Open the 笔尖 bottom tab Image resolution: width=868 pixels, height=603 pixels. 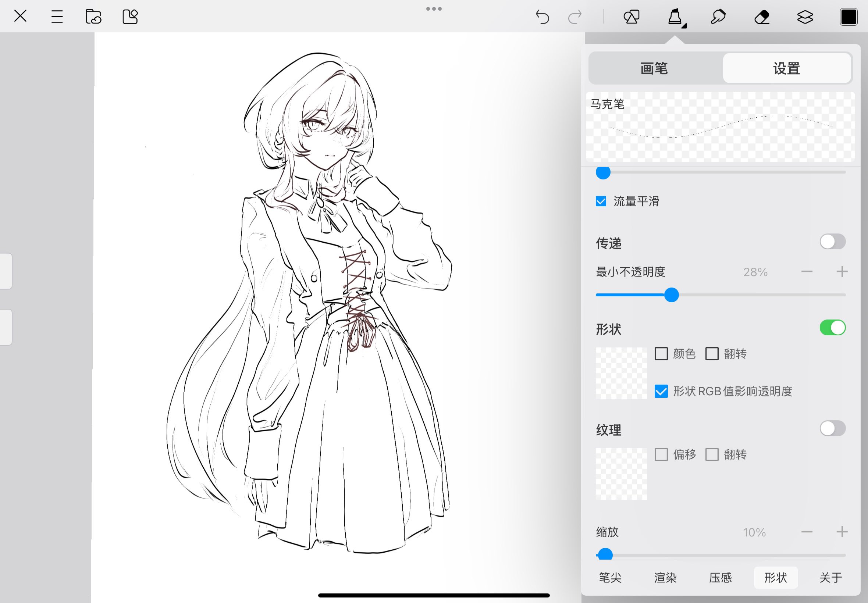610,577
